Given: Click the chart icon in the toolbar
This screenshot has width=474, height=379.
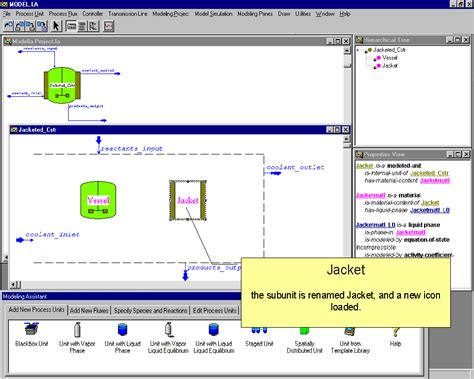Looking at the screenshot, I should [x=109, y=26].
